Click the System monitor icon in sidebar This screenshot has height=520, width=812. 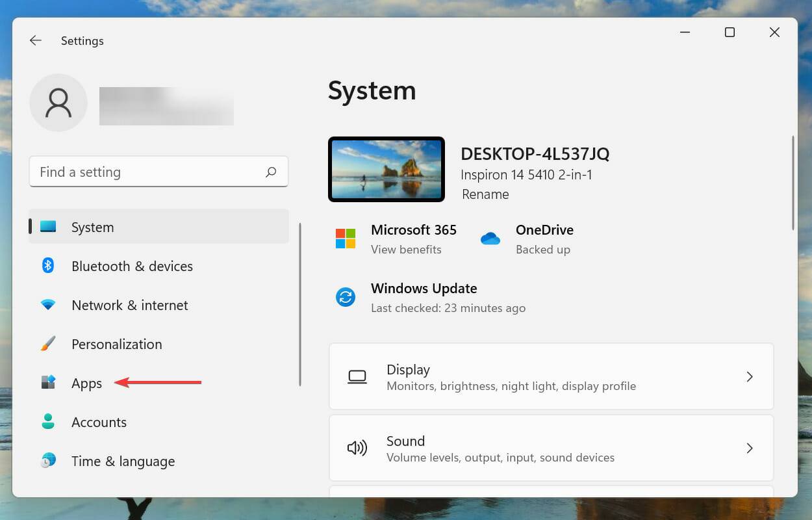48,227
